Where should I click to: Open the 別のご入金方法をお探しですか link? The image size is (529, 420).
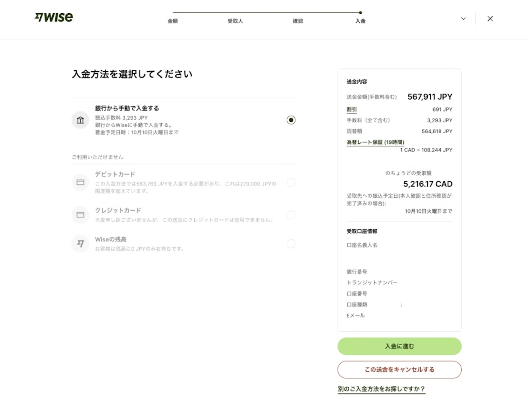click(x=381, y=389)
